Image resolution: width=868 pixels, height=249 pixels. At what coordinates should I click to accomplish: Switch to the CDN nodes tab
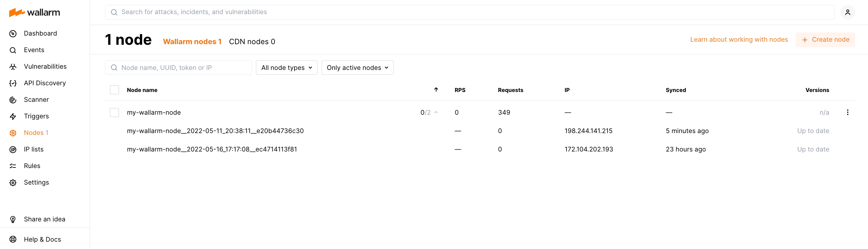pos(252,41)
